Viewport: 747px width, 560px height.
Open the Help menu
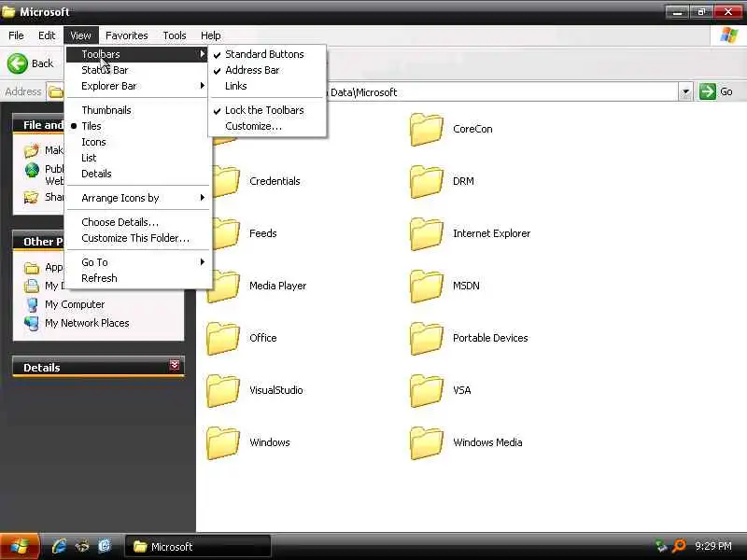click(211, 35)
